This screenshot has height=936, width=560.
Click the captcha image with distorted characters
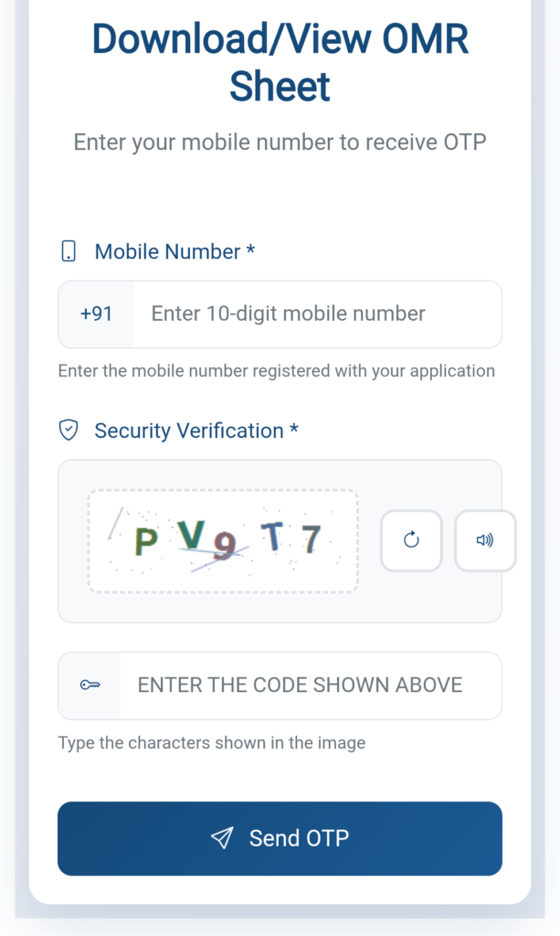(x=223, y=540)
